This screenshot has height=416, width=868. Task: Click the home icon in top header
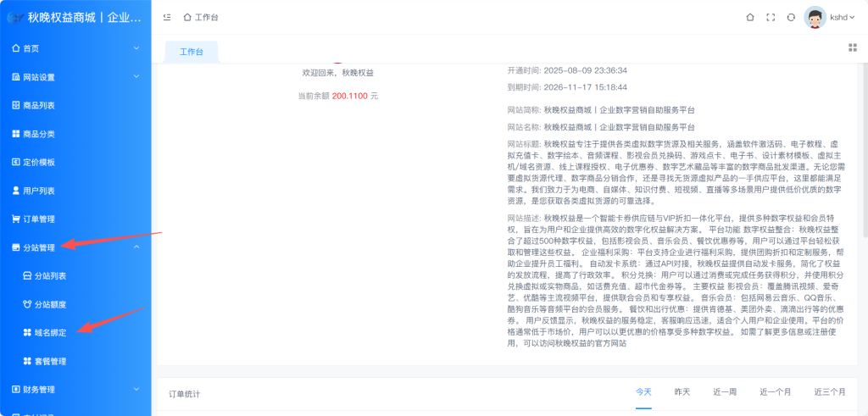point(749,17)
